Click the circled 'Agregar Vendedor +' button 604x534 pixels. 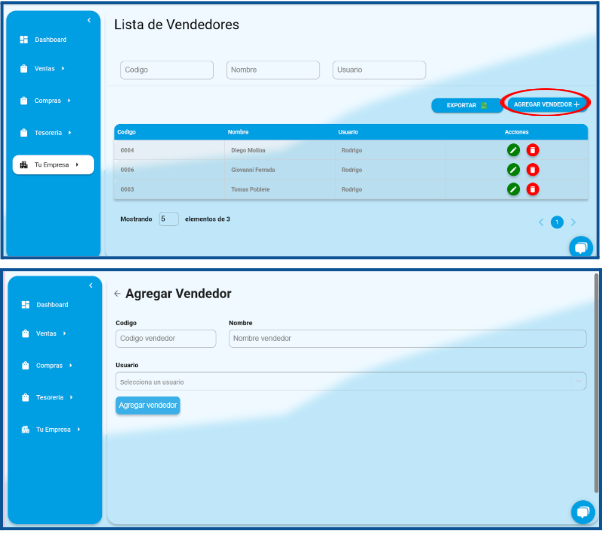[x=546, y=104]
